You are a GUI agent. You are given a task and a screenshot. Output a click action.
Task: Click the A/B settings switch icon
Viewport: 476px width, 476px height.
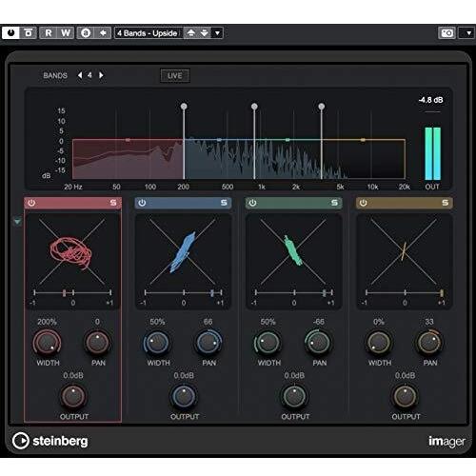pos(86,32)
